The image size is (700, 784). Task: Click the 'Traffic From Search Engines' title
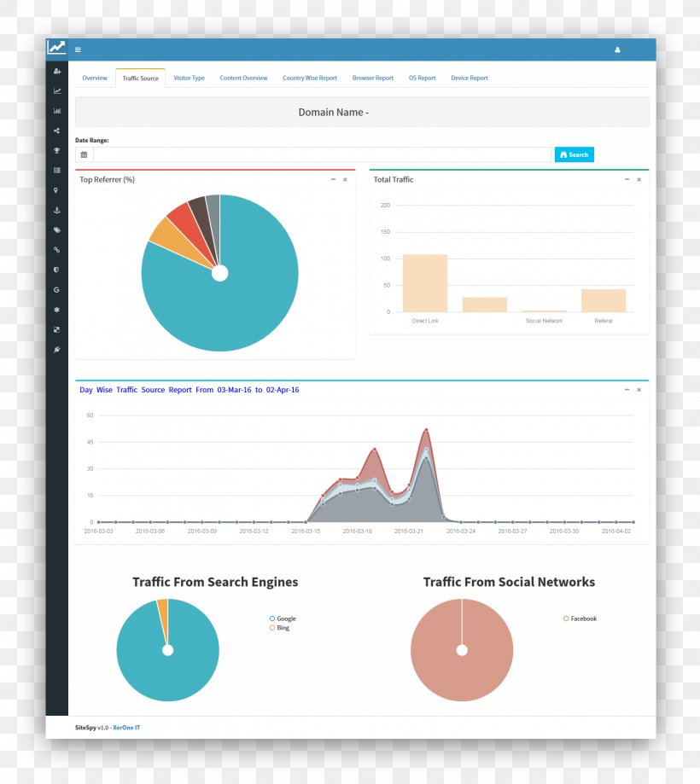click(215, 582)
